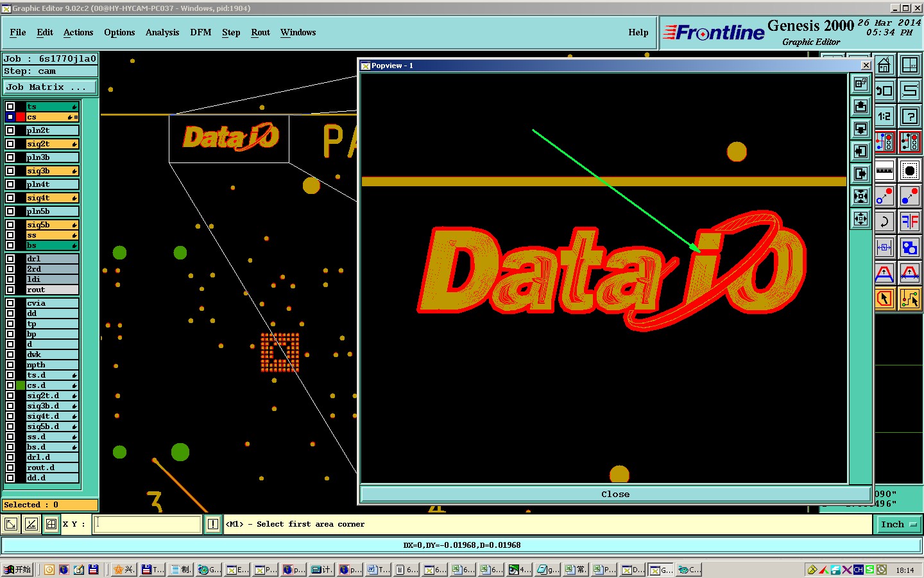
Task: Click the black octagon selection icon
Action: [x=909, y=170]
